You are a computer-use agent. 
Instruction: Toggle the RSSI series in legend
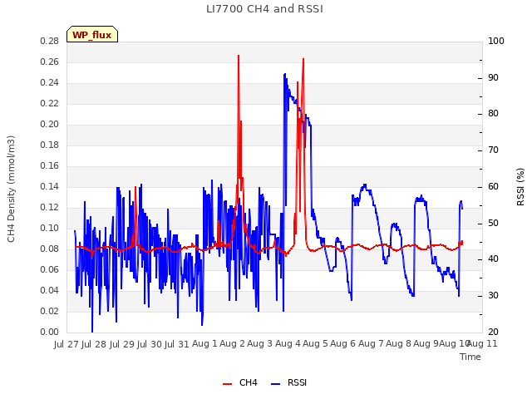pos(288,382)
